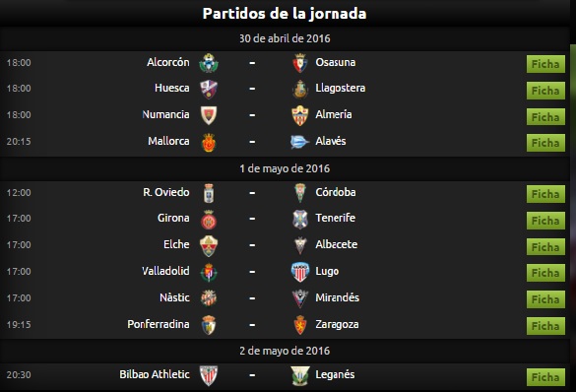Open Ficha for R. Oviedo vs Córdoba

click(545, 194)
